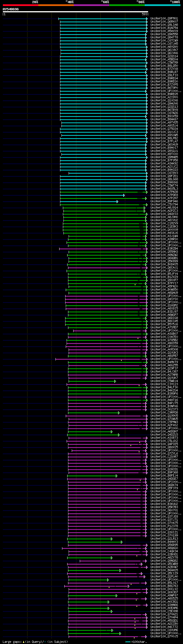
Task: Open hit UniRef100_Q6IVK6
Action: pyautogui.click(x=164, y=53)
